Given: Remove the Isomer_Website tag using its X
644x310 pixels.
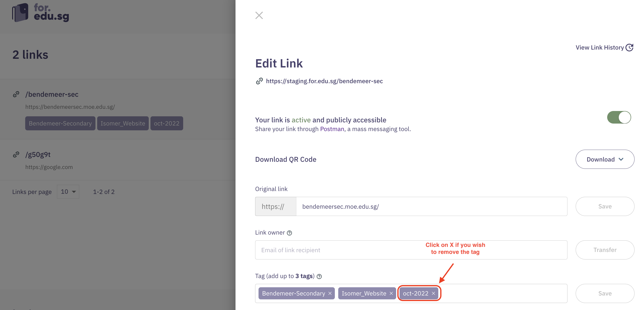Looking at the screenshot, I should [391, 293].
